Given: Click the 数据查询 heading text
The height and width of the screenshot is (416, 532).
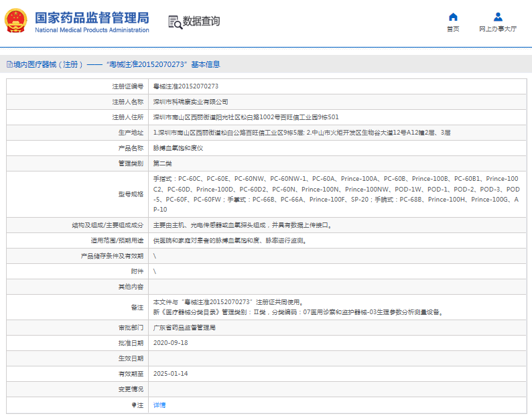Looking at the screenshot, I should (x=201, y=21).
